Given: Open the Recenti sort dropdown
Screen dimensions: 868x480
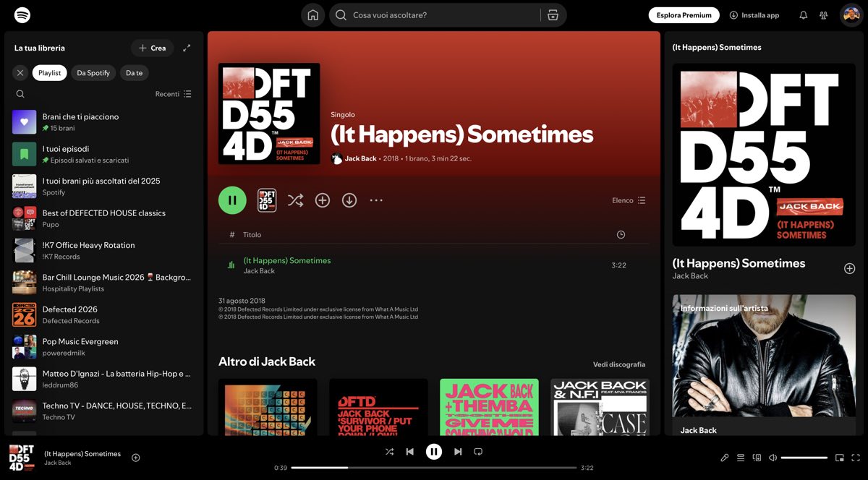Looking at the screenshot, I should coord(174,94).
